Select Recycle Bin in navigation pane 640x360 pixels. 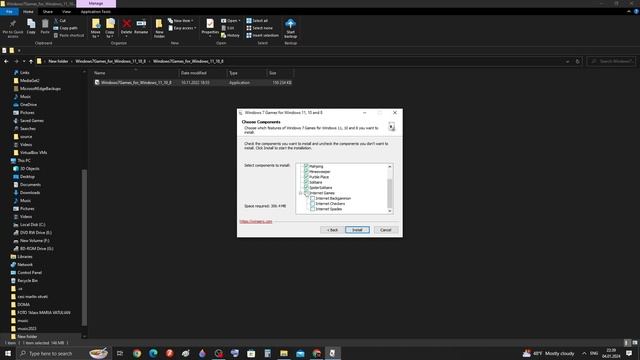point(27,280)
